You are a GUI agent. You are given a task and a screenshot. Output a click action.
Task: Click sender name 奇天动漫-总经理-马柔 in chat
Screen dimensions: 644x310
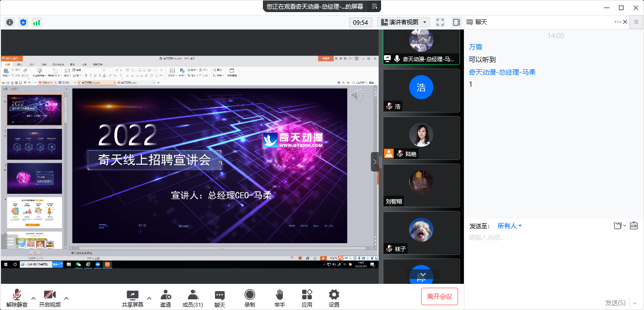[502, 72]
